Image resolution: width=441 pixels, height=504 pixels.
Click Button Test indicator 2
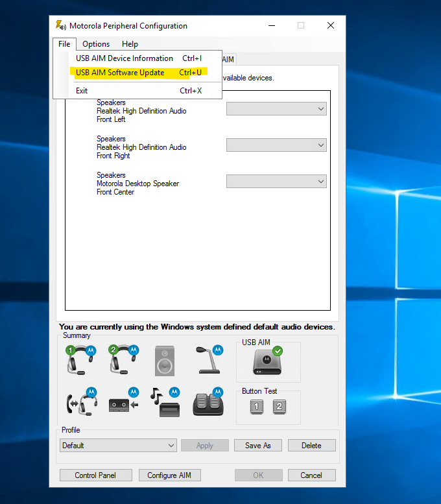[x=280, y=407]
